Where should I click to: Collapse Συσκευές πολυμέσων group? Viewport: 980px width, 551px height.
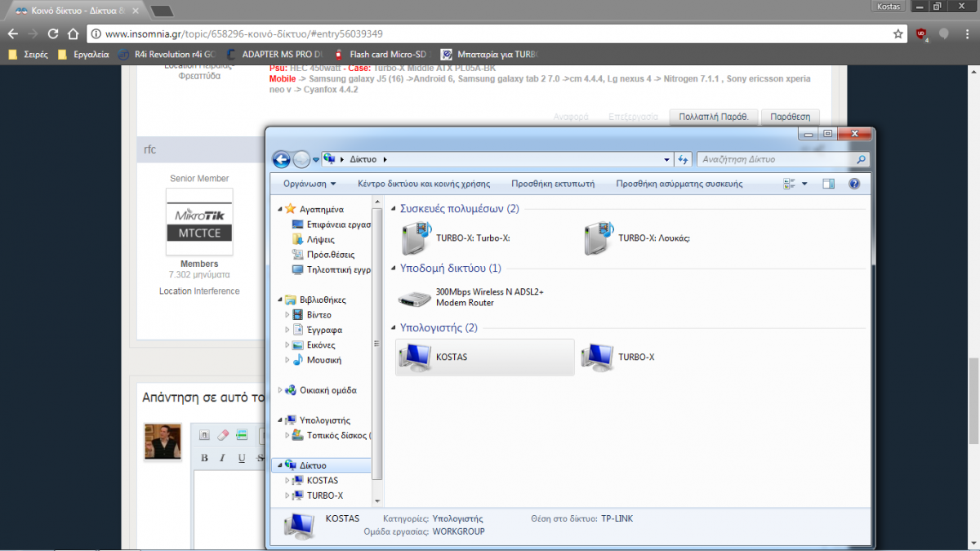pyautogui.click(x=392, y=209)
